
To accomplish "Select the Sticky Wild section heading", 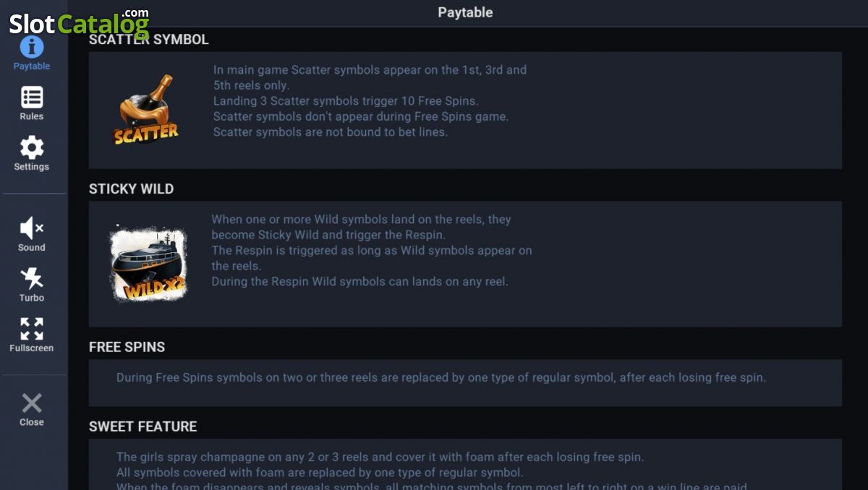I will [131, 189].
